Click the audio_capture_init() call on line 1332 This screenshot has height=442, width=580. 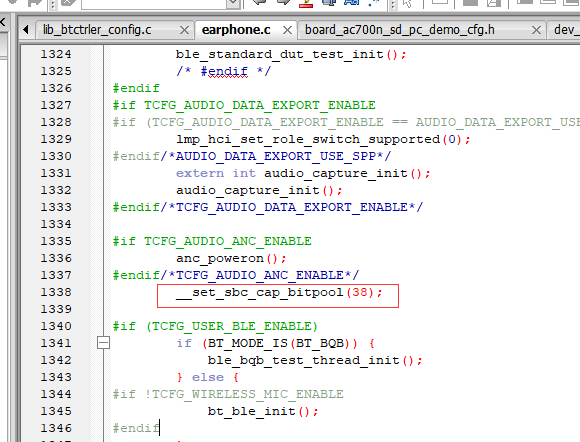click(259, 190)
